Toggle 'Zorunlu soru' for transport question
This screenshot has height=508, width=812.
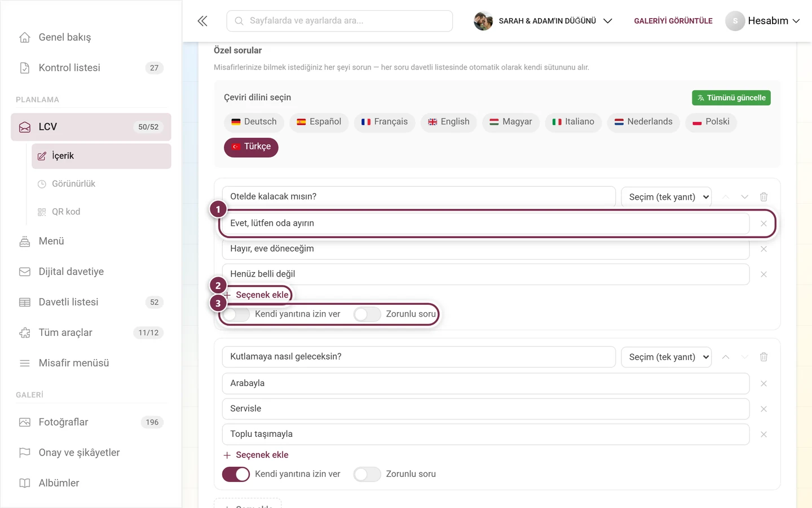tap(367, 474)
